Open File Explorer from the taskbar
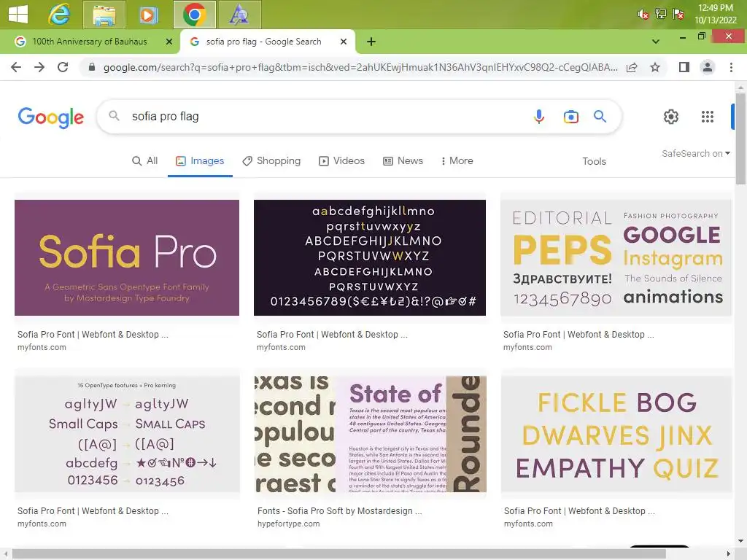This screenshot has height=560, width=747. click(x=104, y=15)
